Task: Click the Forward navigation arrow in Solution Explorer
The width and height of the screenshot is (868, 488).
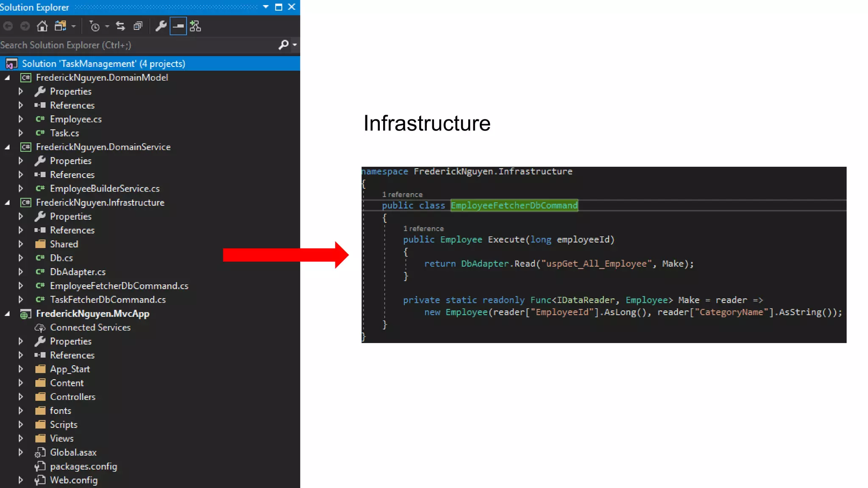Action: click(25, 26)
